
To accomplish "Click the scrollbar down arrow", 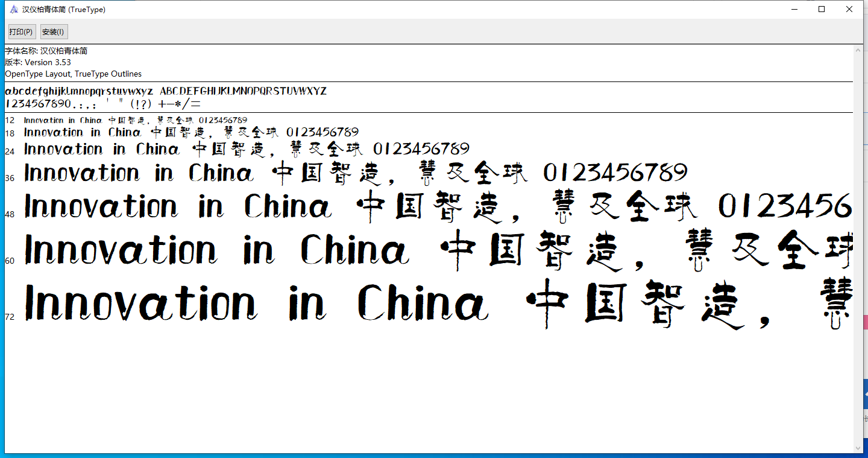I will coord(858,447).
